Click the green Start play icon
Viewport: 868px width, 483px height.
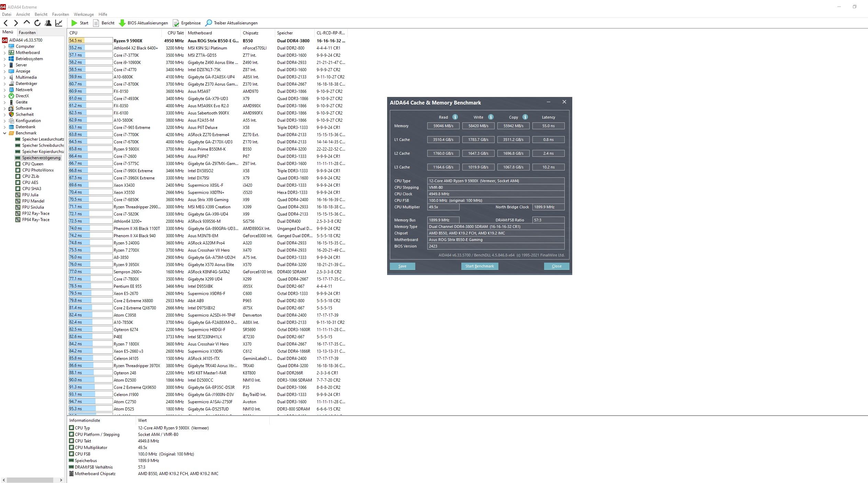click(74, 23)
